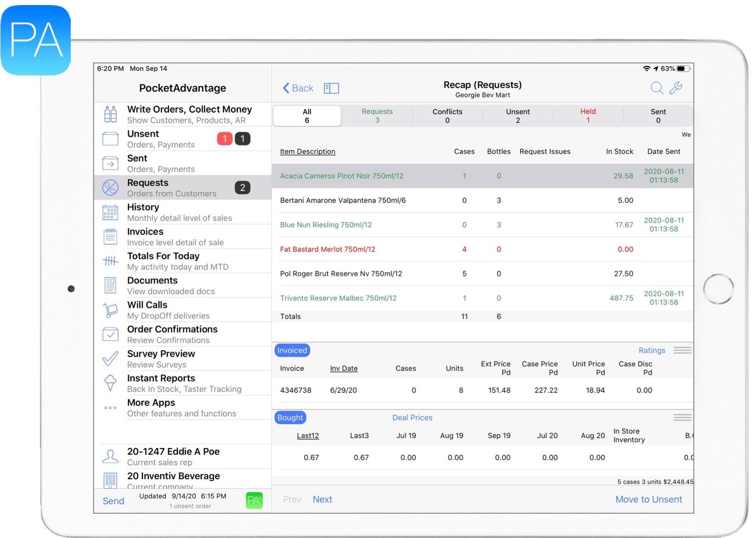Switch to Conflicts 0 tab
This screenshot has height=538, width=756.
[x=447, y=116]
